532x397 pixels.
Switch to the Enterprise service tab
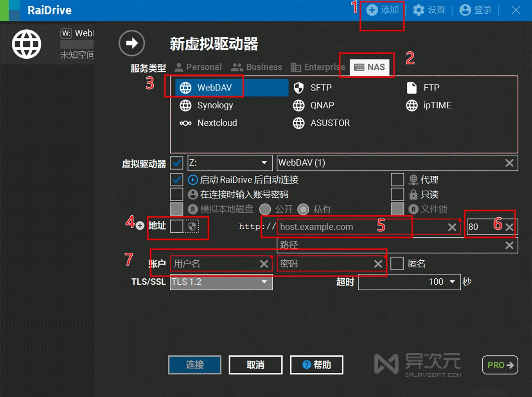click(x=318, y=67)
